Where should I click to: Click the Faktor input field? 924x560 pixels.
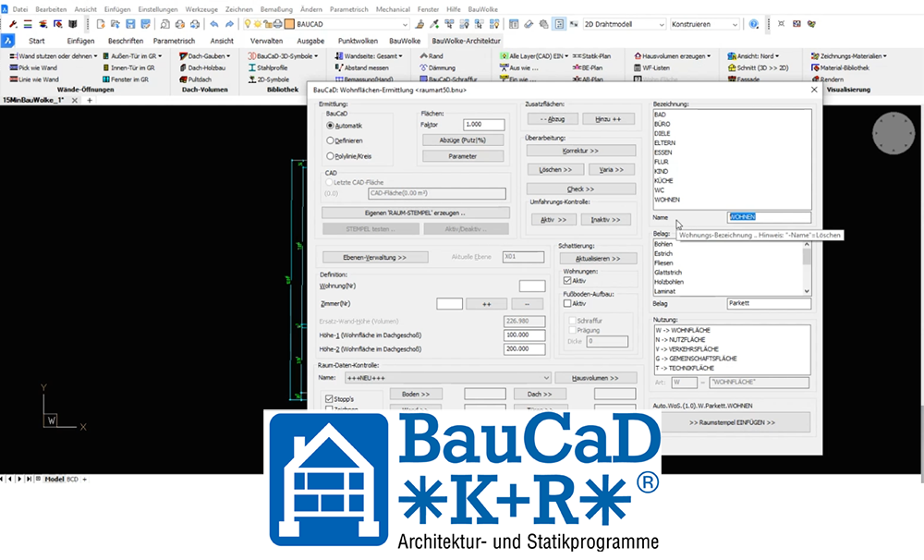click(484, 125)
